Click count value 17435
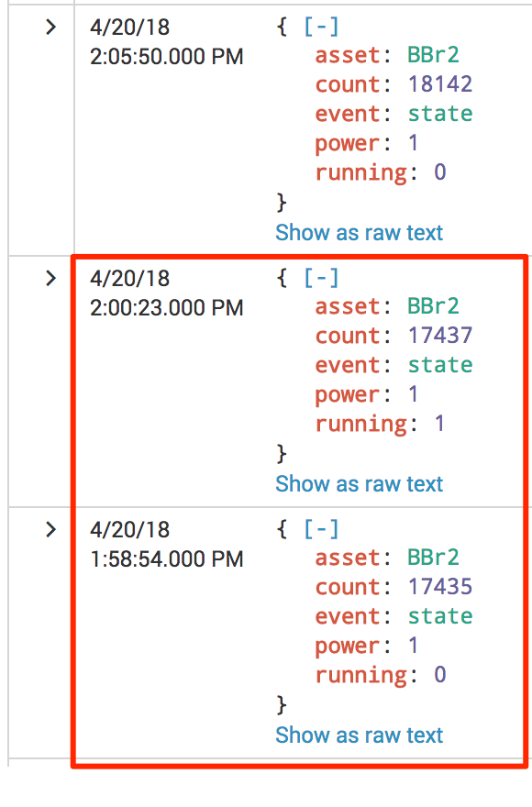Viewport: 532px width, 807px height. [x=439, y=587]
